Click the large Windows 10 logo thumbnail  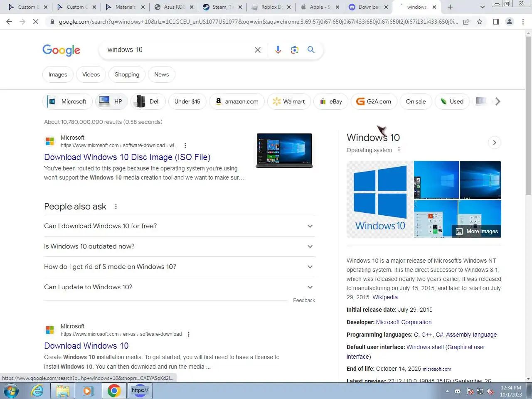pyautogui.click(x=380, y=199)
